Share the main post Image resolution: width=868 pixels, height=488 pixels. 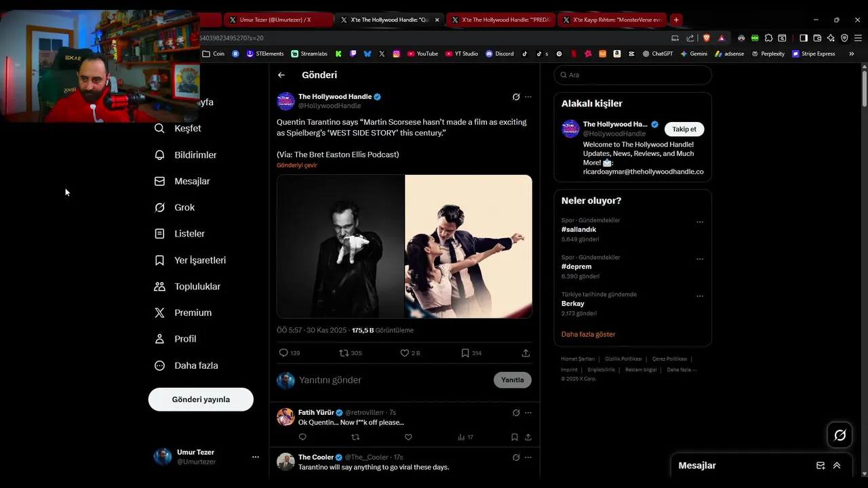[x=526, y=353]
